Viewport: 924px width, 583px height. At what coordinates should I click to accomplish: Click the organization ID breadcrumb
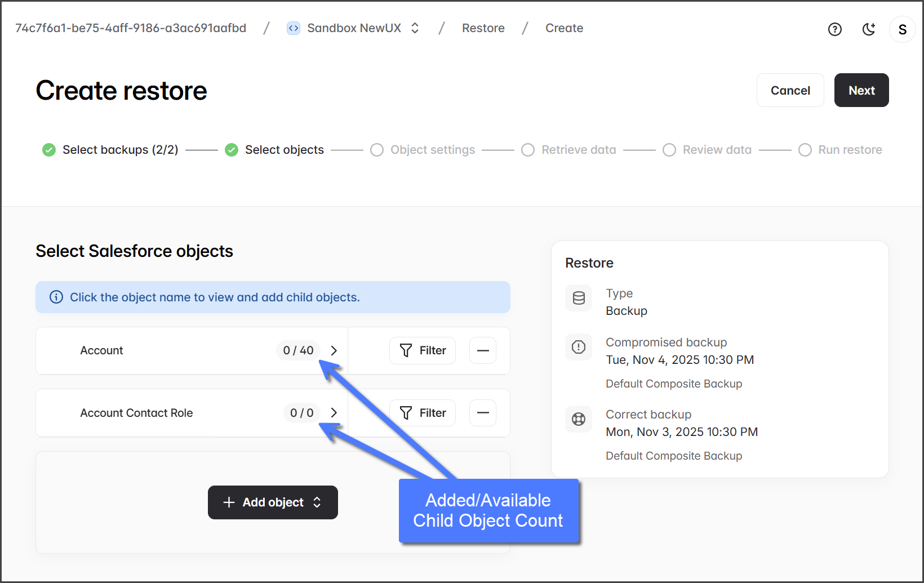[x=131, y=28]
